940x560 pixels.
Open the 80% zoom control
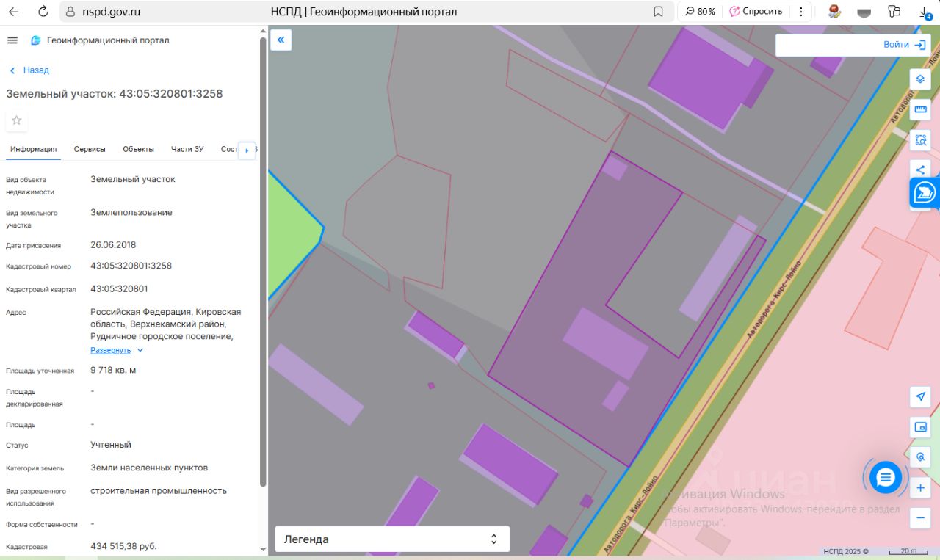point(700,12)
